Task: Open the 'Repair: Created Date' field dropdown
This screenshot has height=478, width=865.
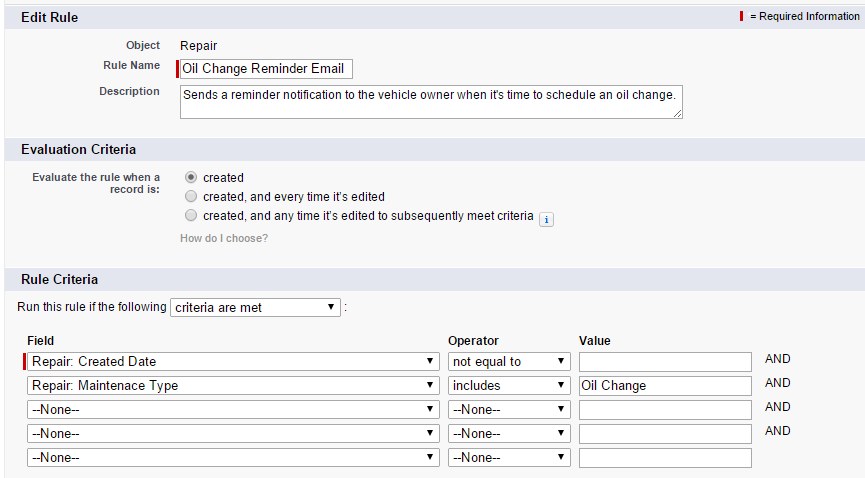Action: 232,362
